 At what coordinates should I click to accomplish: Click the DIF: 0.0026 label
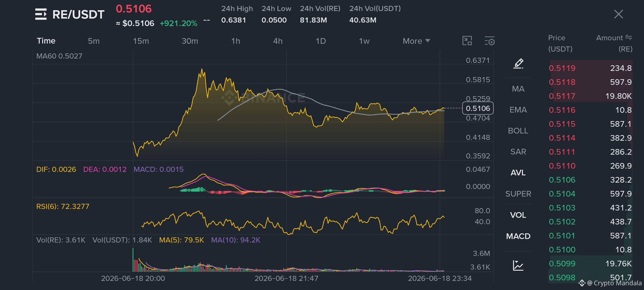[x=56, y=169]
